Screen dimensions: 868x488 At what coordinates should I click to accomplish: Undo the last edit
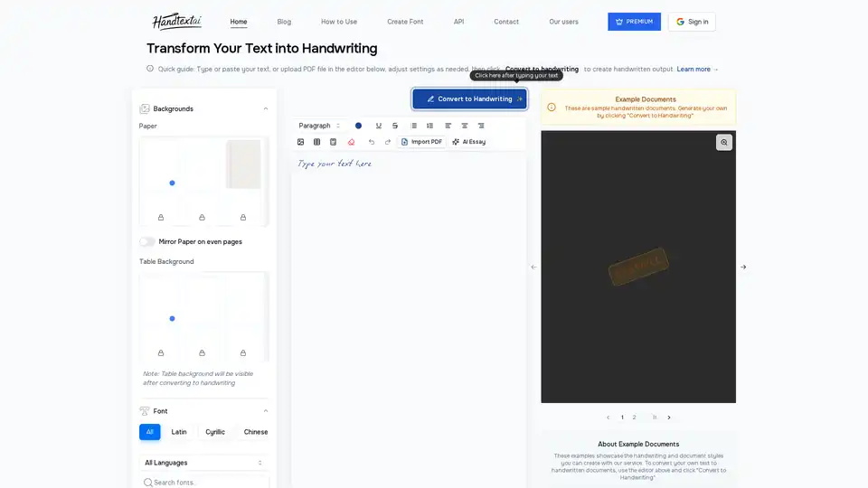coord(371,142)
